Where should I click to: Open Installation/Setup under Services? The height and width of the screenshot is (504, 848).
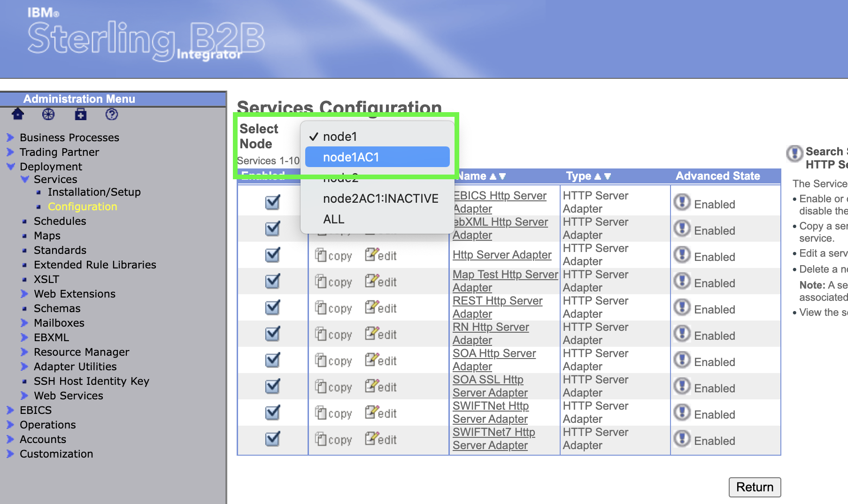coord(94,192)
